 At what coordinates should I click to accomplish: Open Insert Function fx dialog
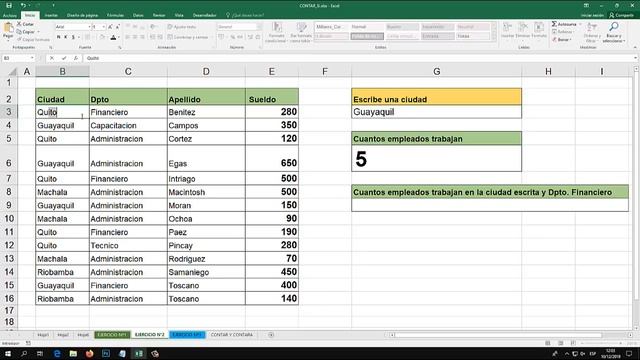(76, 58)
